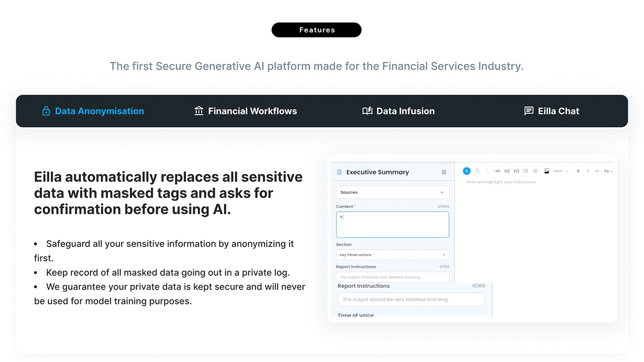Image resolution: width=644 pixels, height=362 pixels.
Task: Switch to the Financial Workflows tab
Action: (246, 111)
